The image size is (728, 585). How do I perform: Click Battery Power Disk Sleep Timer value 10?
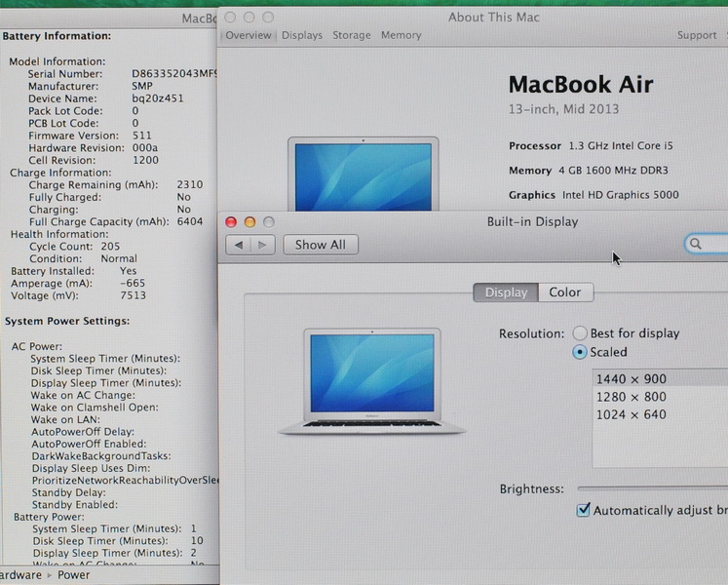pos(197,541)
